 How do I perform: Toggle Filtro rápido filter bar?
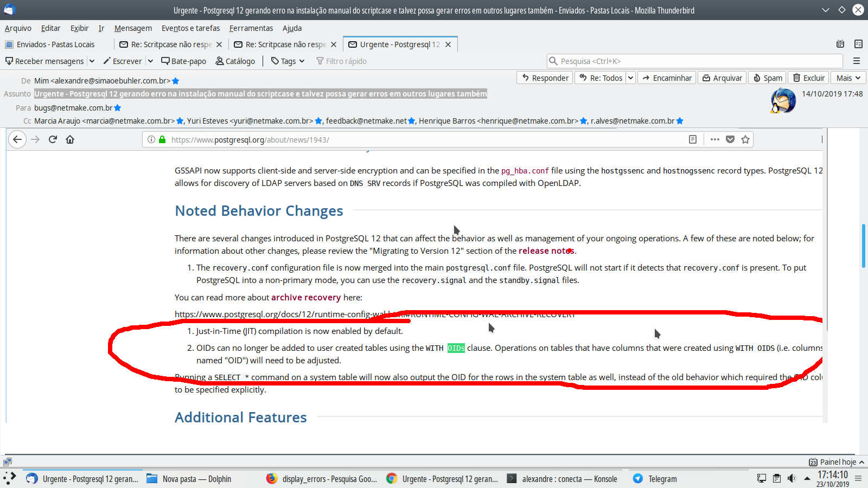point(341,61)
